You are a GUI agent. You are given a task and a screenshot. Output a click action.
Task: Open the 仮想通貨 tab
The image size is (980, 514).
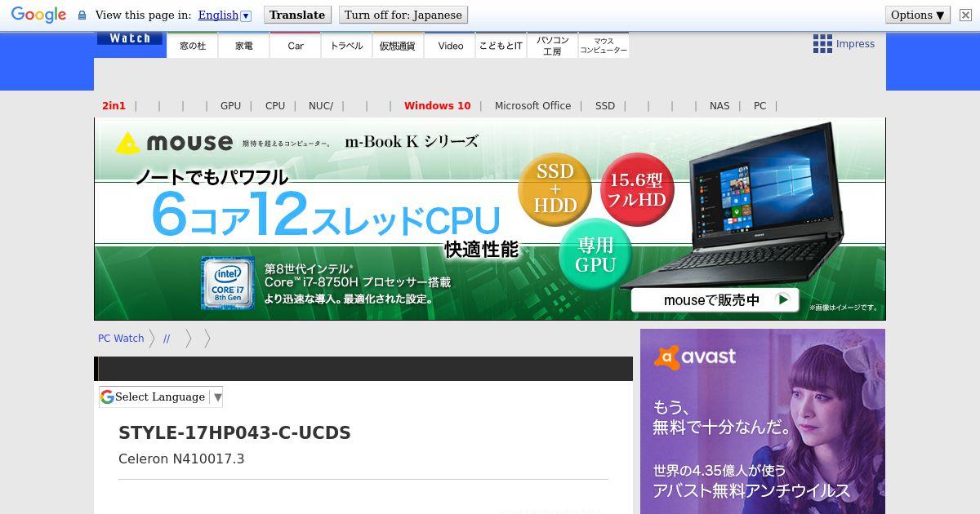(x=398, y=46)
